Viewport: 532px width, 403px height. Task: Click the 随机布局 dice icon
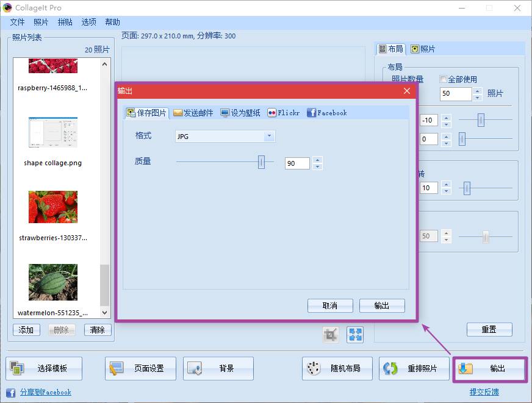point(314,368)
